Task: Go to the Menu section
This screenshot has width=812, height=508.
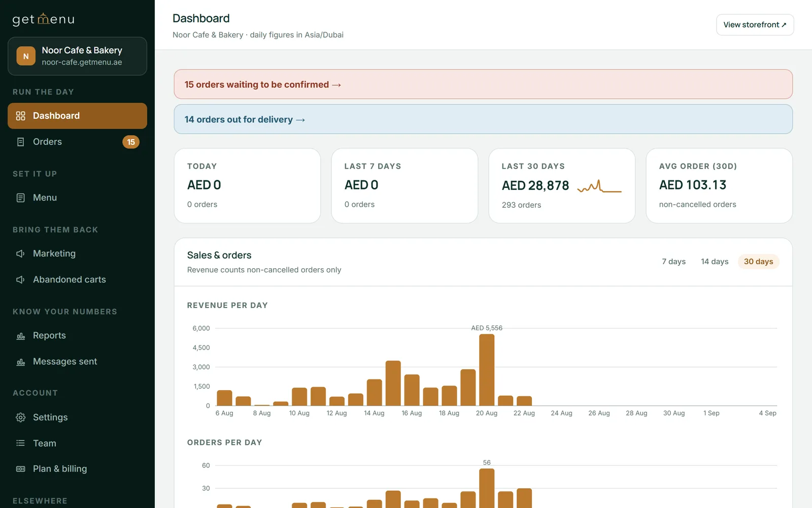Action: click(77, 198)
